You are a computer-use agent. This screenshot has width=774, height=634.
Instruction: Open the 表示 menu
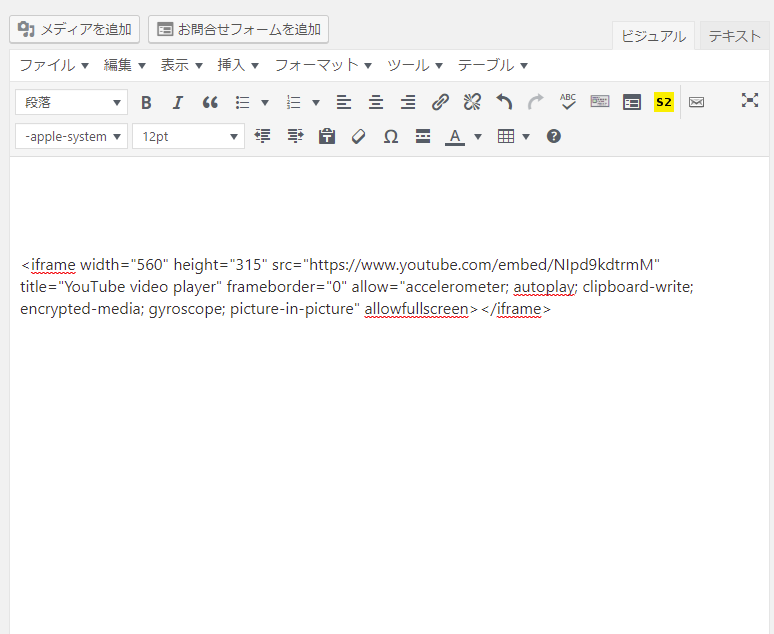(x=181, y=65)
